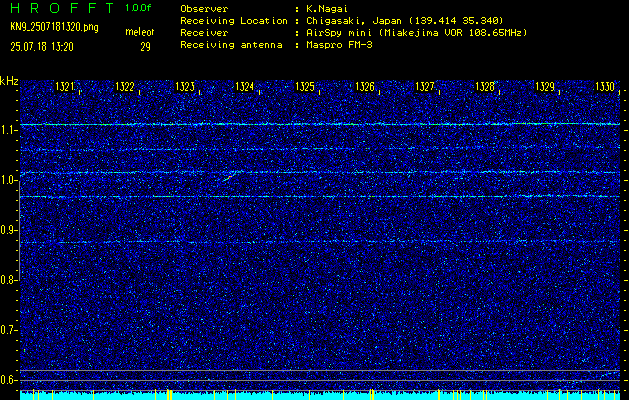Click the date stamp 25.07.18 13:20
This screenshot has width=629, height=400.
(x=42, y=47)
